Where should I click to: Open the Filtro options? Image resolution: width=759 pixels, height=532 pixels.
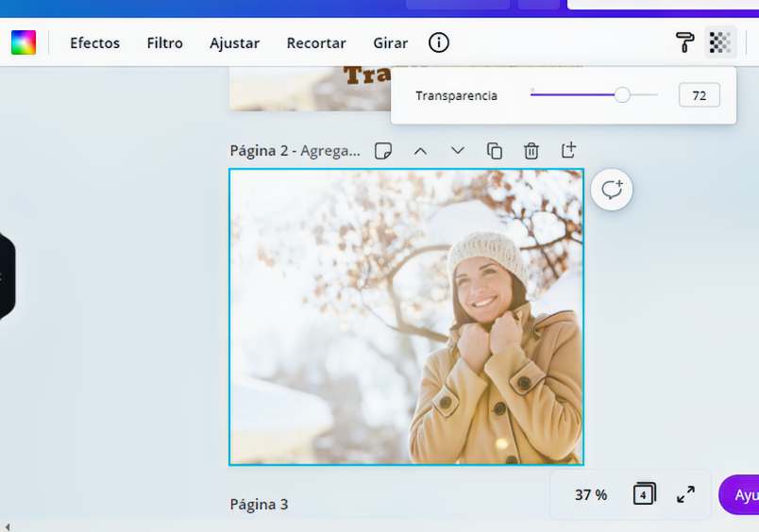coord(164,43)
